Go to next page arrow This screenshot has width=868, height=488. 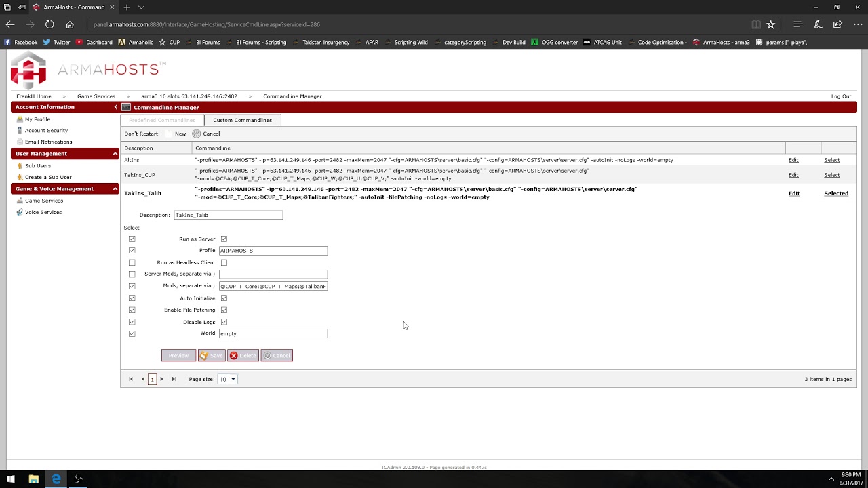[x=161, y=379]
